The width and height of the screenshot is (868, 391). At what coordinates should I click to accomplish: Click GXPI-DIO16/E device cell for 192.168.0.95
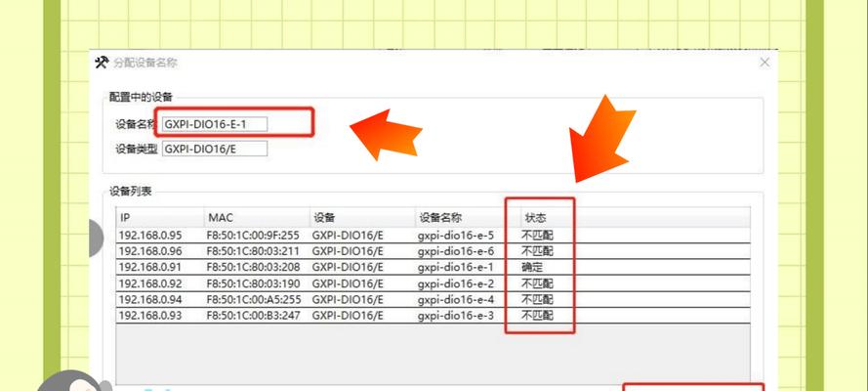pos(348,236)
